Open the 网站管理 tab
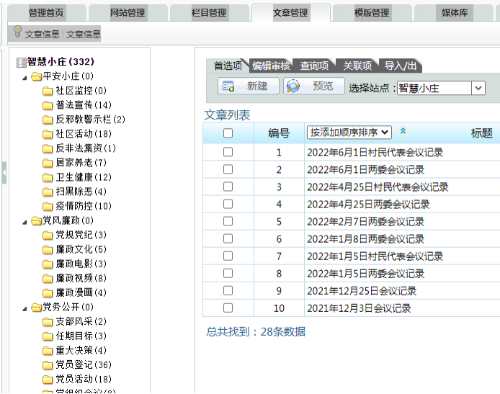The image size is (500, 394). click(128, 13)
